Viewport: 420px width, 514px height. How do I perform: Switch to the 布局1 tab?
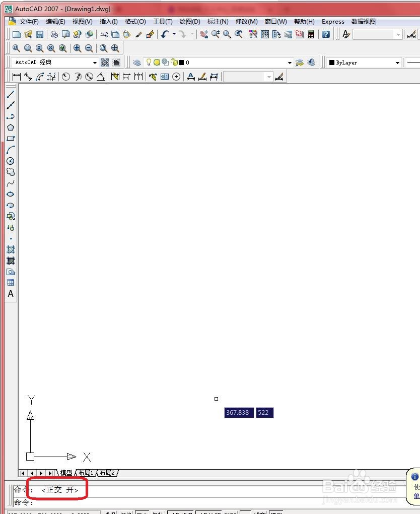coord(86,473)
